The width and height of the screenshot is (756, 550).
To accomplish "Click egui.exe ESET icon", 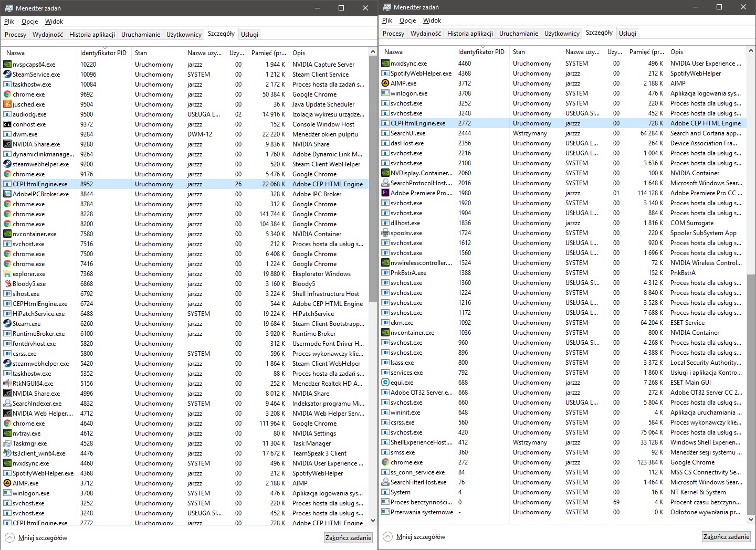I will click(385, 383).
